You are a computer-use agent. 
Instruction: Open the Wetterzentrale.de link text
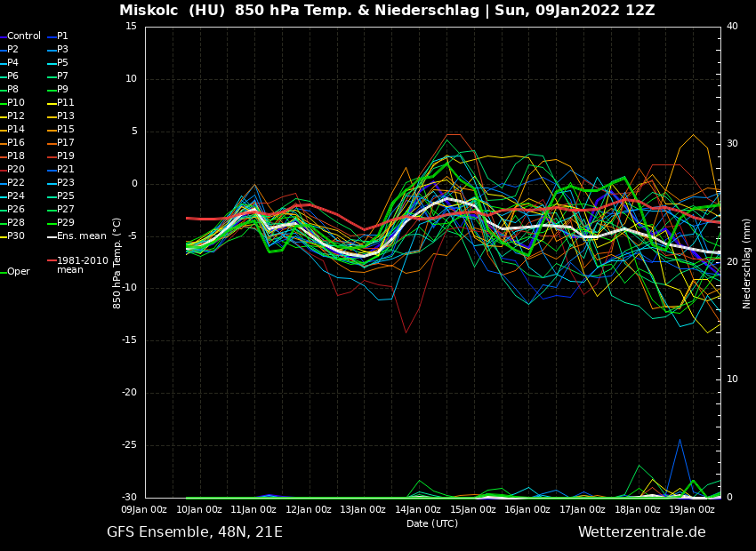click(641, 532)
